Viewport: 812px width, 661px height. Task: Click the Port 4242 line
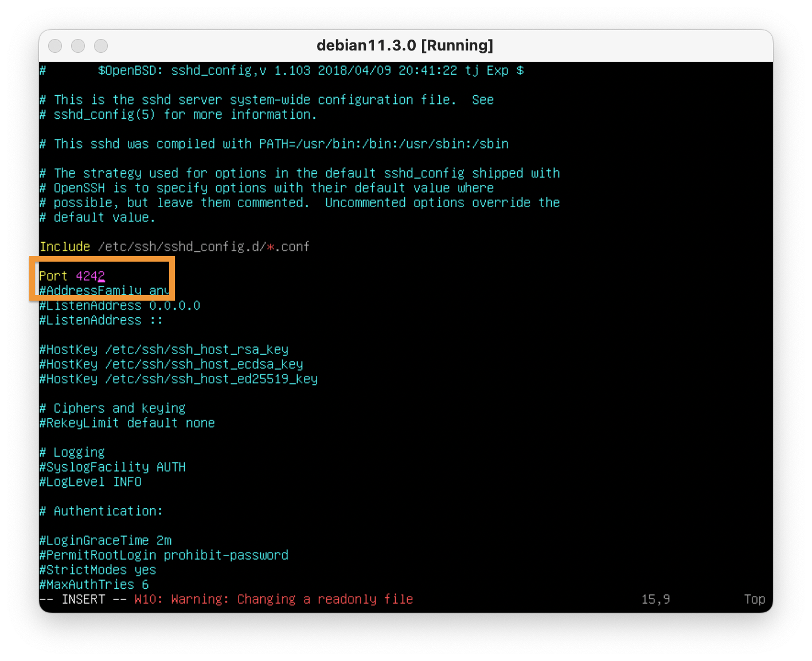[72, 276]
